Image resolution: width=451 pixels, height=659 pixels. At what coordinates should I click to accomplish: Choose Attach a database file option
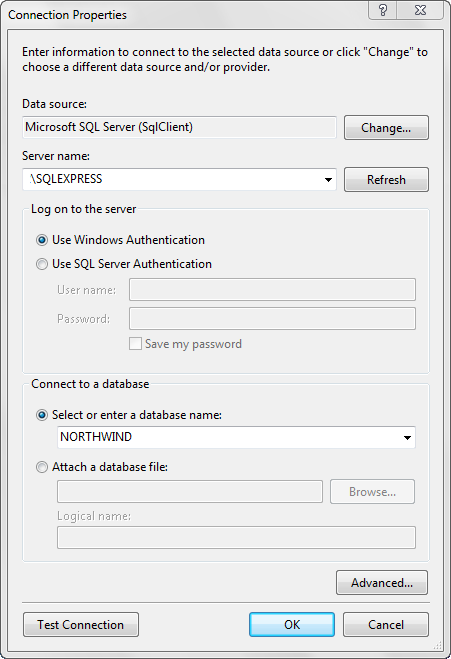[x=42, y=467]
